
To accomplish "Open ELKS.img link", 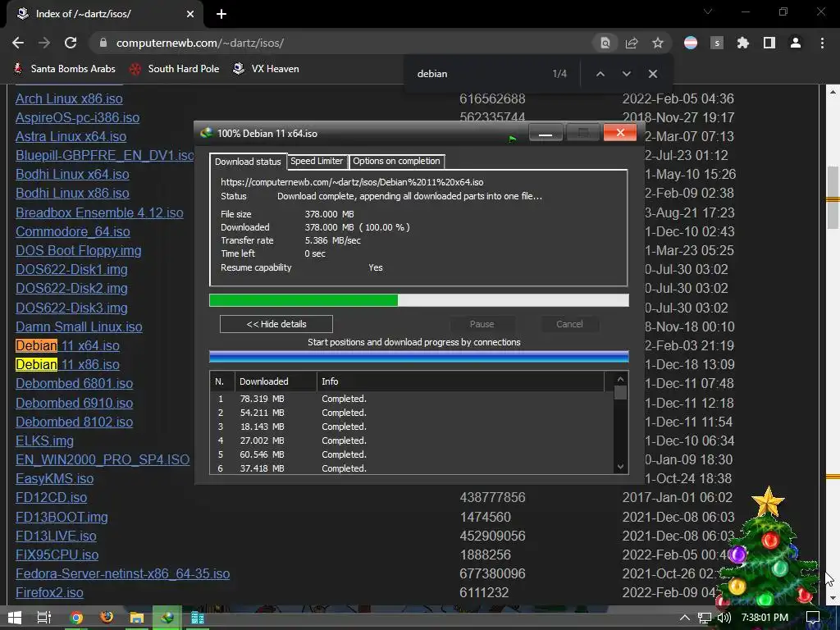I will (44, 441).
